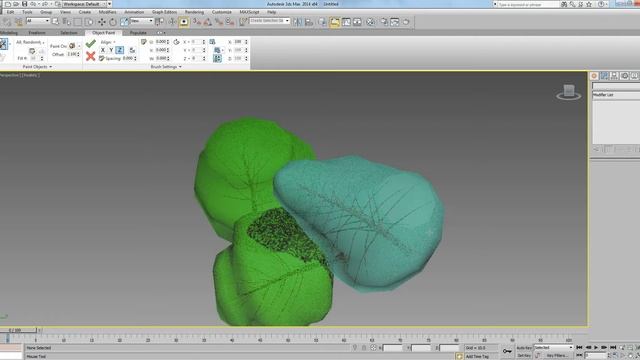Viewport: 640px width, 360px height.
Task: Select the Object Paint ribbon tab
Action: [104, 33]
